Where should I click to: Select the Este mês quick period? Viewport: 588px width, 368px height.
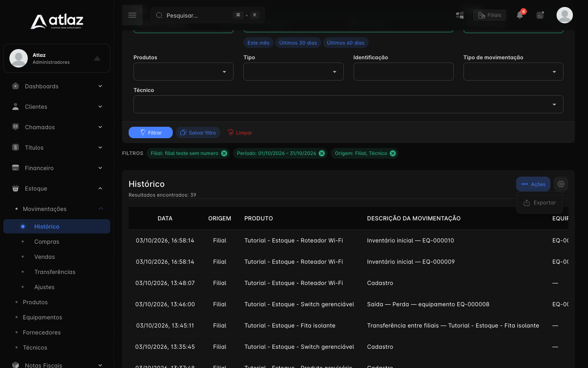pos(258,43)
